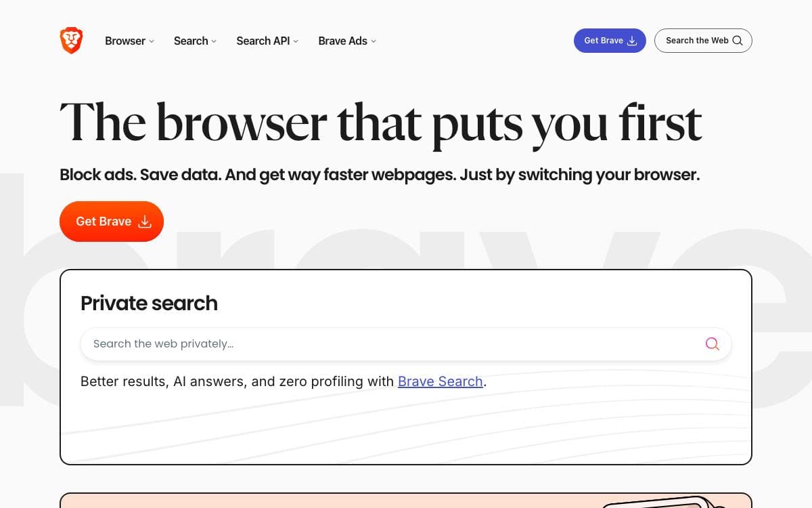Click the orange Get Brave button
Viewport: 812px width, 508px height.
[x=112, y=221]
